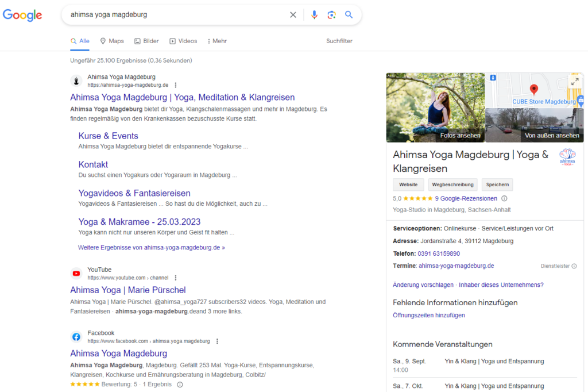
Task: Click the Facebook result favicon
Action: (x=76, y=337)
